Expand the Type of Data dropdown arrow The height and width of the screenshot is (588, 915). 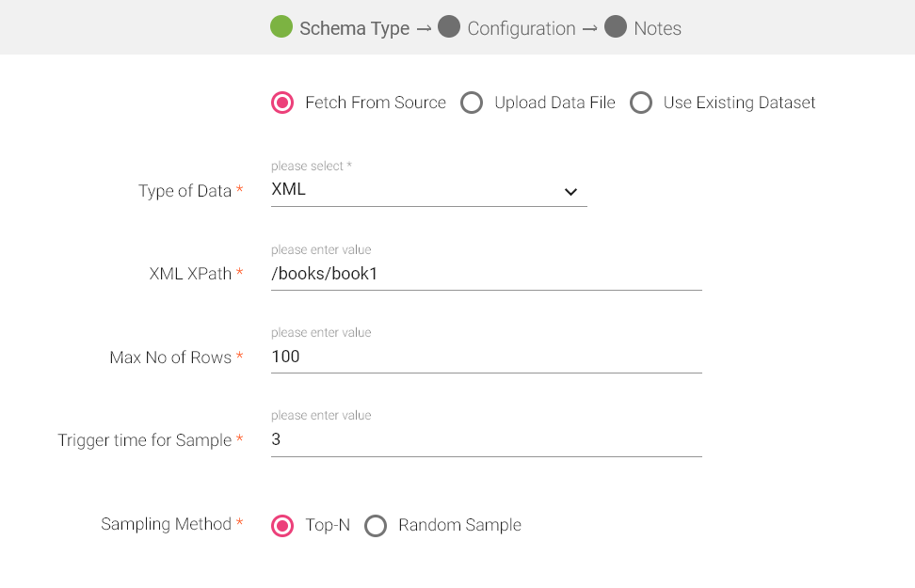[570, 192]
